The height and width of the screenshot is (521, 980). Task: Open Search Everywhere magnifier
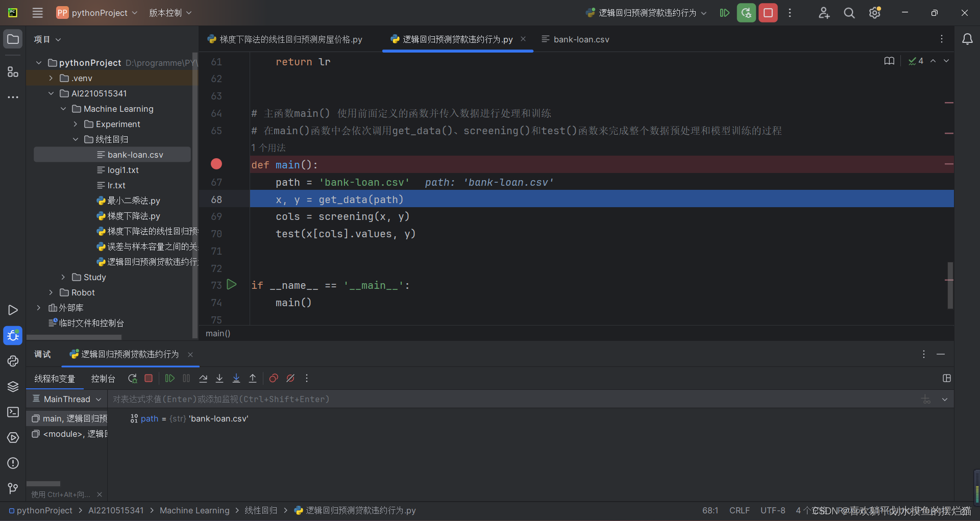pos(849,13)
